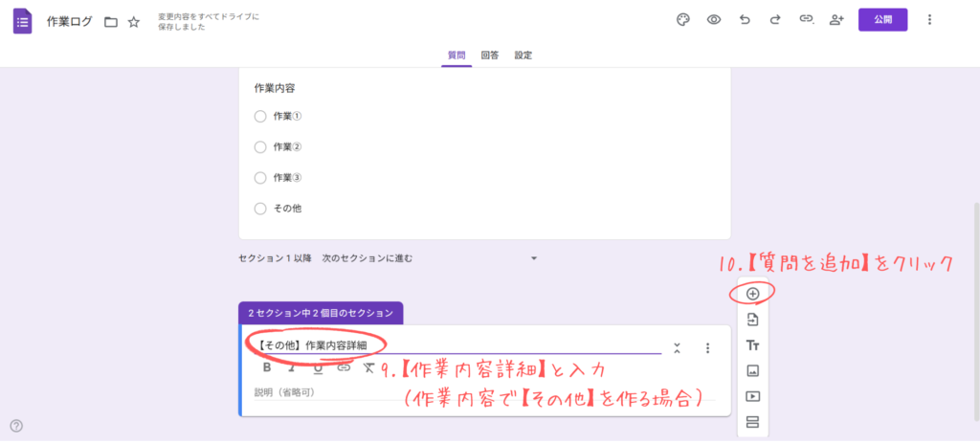Click the redo arrow icon
This screenshot has height=444, width=980.
(x=775, y=19)
